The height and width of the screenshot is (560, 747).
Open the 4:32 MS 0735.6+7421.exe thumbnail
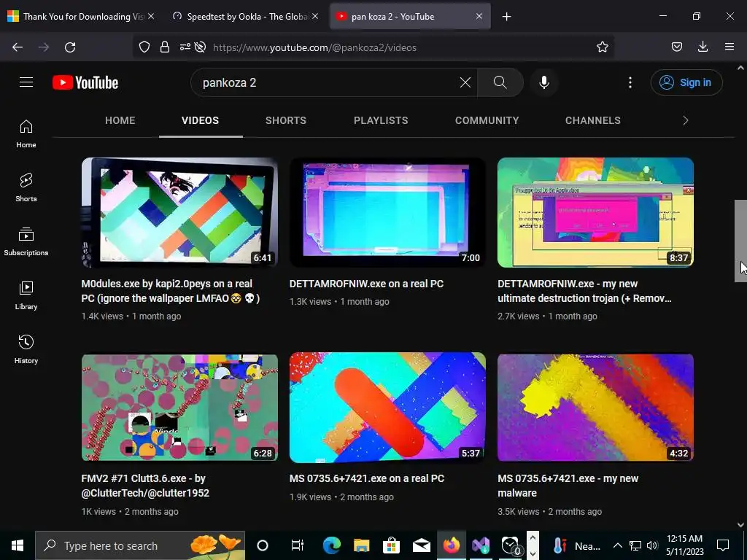tap(595, 407)
